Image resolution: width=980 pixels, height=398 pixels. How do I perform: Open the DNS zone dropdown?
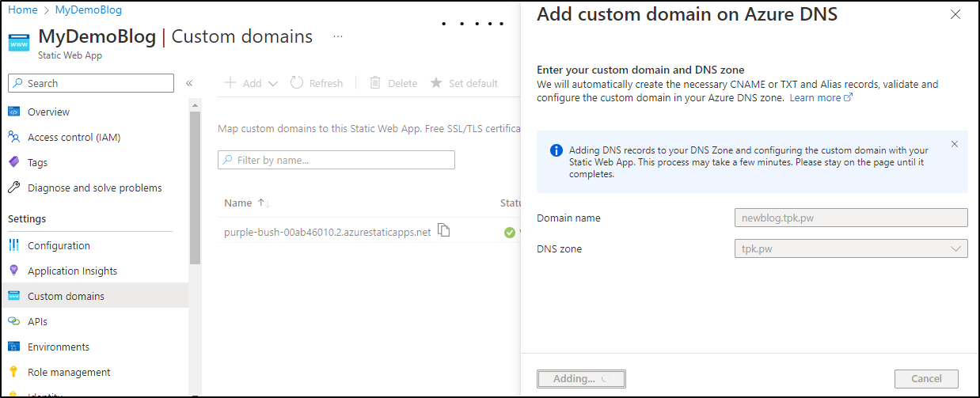(851, 248)
